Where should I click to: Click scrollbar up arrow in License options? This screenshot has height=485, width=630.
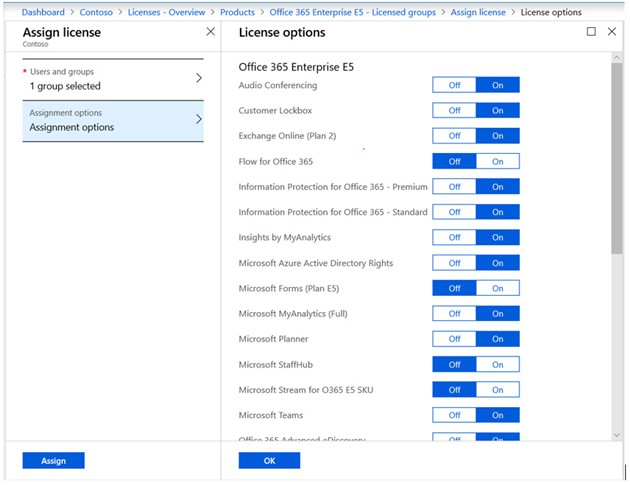tap(617, 58)
